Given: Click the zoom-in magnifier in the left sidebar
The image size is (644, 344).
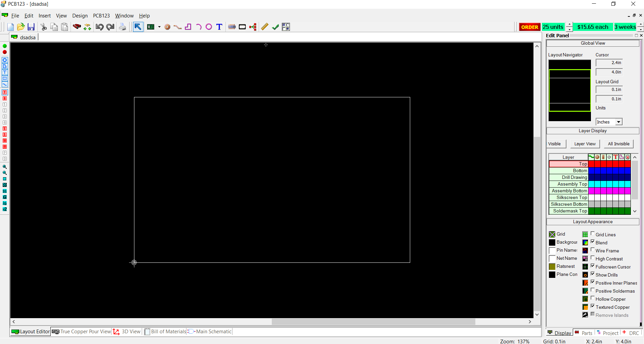Looking at the screenshot, I should [x=5, y=167].
